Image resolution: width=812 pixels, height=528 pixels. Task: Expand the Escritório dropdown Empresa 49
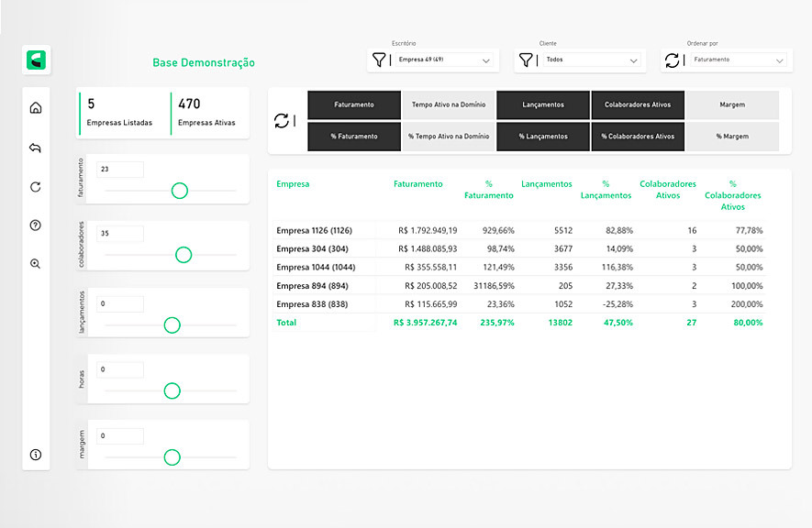click(x=445, y=60)
